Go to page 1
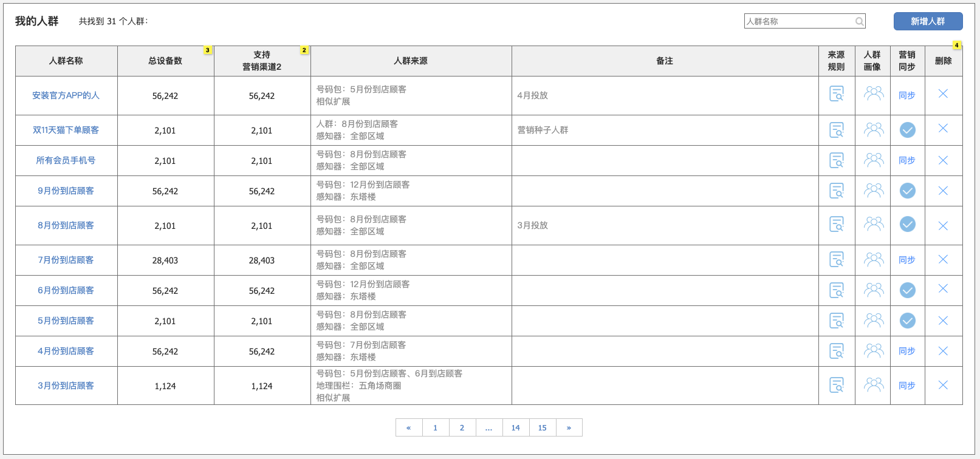This screenshot has height=459, width=980. click(x=436, y=427)
